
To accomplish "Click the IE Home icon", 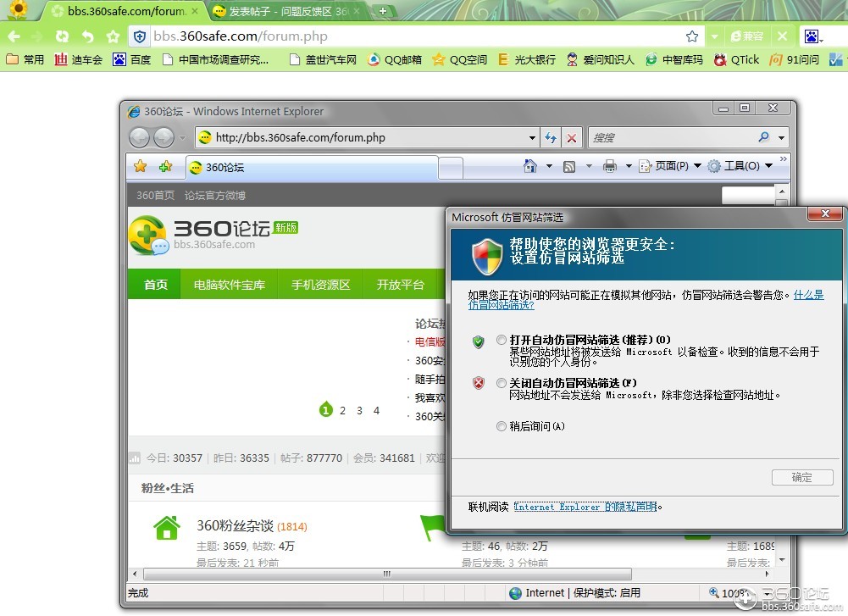I will (x=530, y=166).
